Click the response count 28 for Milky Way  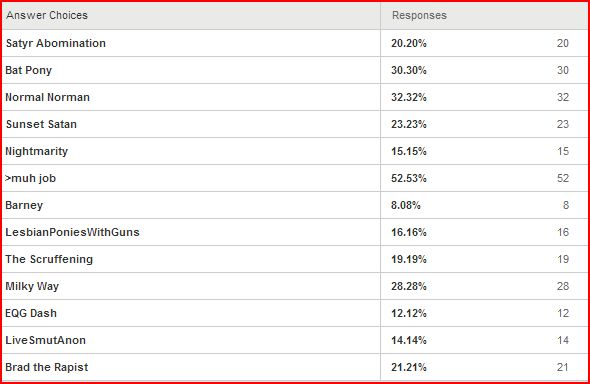[563, 286]
